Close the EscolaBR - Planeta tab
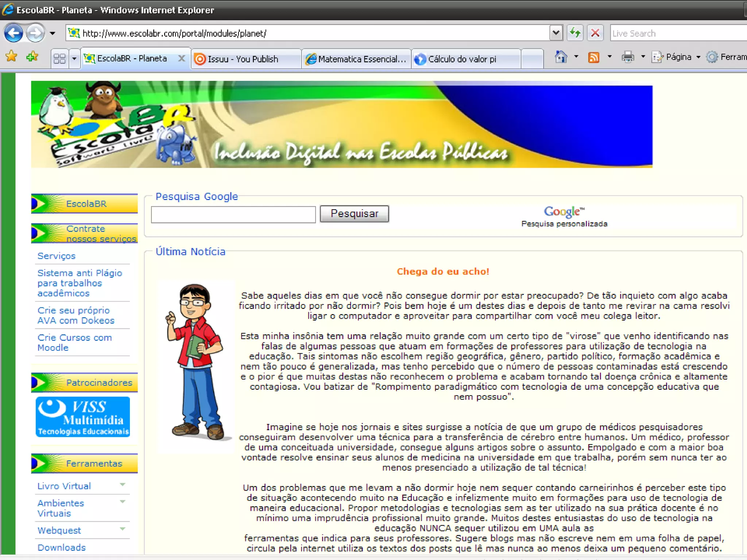 click(182, 58)
